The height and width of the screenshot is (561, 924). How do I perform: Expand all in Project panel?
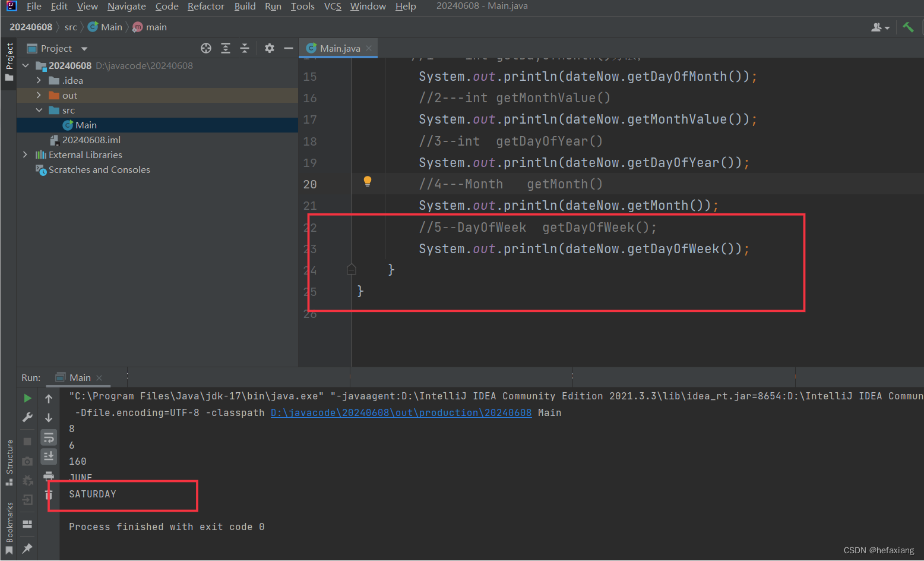point(226,48)
